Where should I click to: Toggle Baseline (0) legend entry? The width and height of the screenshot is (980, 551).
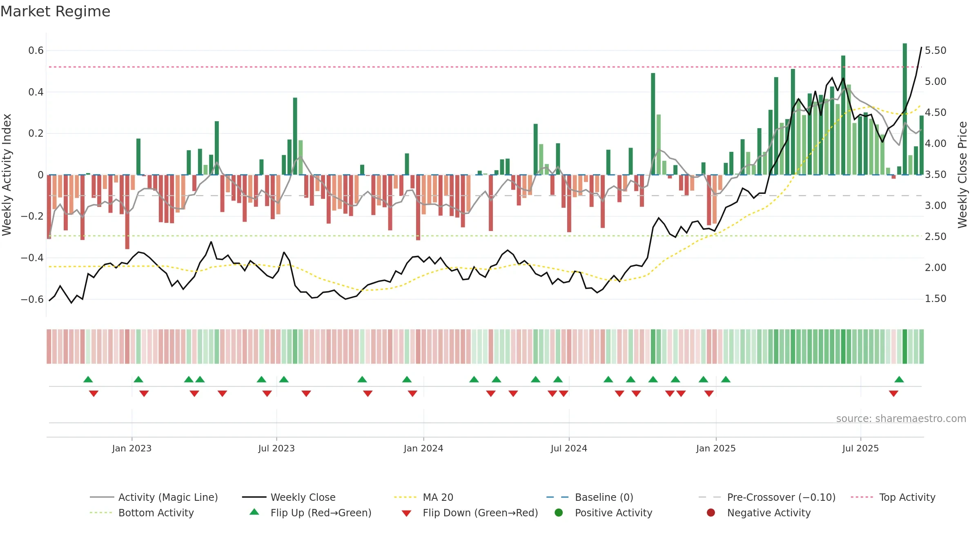click(590, 497)
